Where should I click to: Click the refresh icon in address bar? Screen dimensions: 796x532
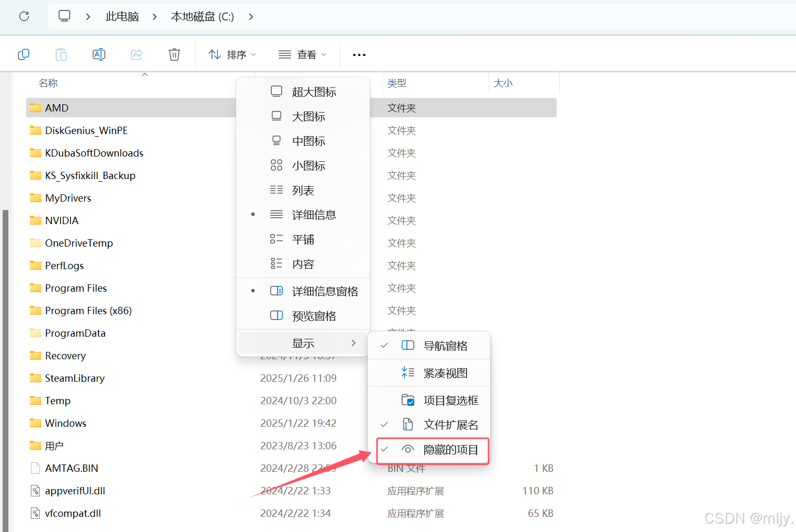(24, 16)
